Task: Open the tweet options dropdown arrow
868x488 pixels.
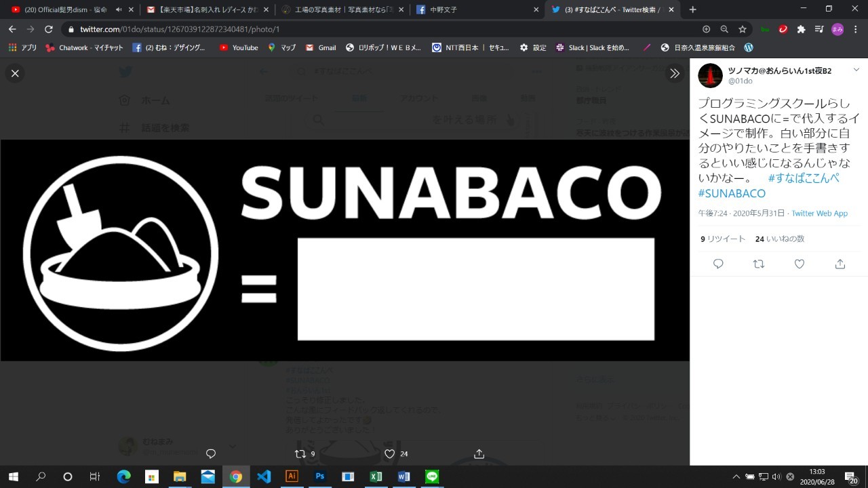Action: (856, 70)
